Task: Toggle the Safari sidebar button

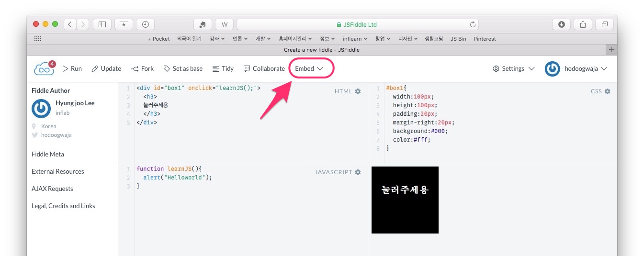Action: 102,24
